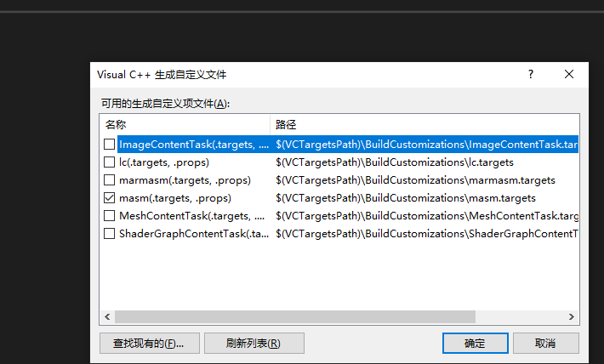Viewport: 604px width, 364px height.
Task: Enable the ShaderGraphContentTask checkbox
Action: coord(110,233)
